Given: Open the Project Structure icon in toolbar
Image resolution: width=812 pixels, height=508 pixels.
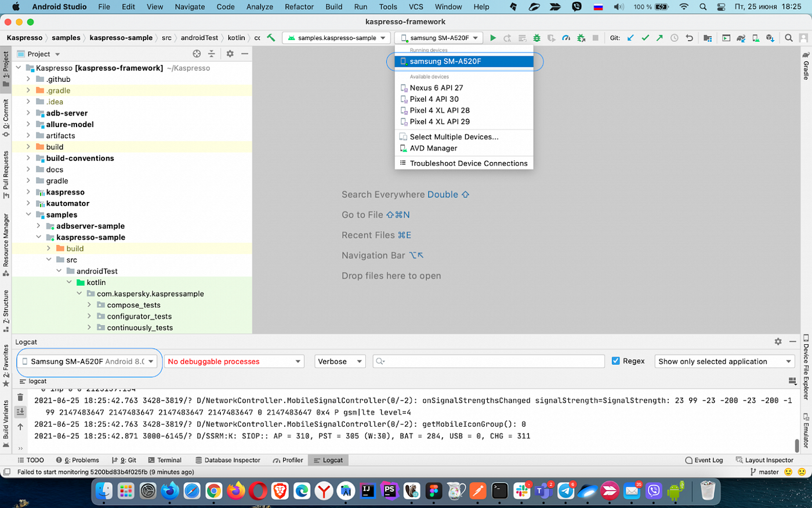Looking at the screenshot, I should coord(708,38).
